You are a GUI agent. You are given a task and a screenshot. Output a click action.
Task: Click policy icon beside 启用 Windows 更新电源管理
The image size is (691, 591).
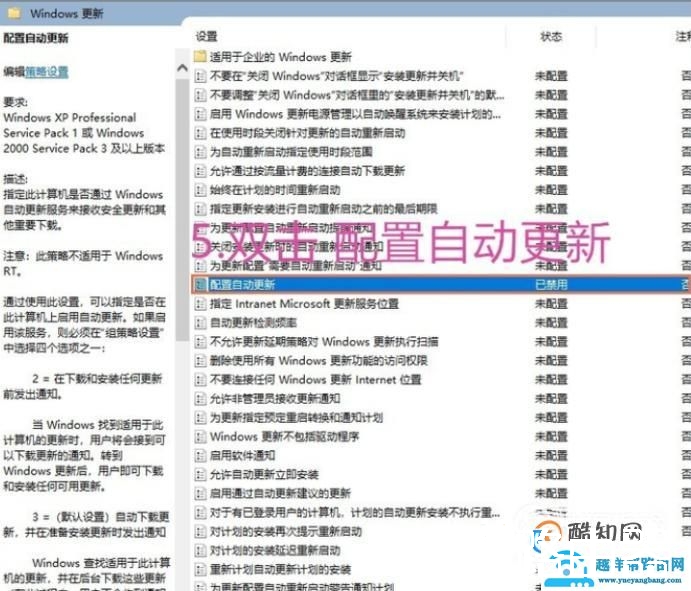(200, 114)
